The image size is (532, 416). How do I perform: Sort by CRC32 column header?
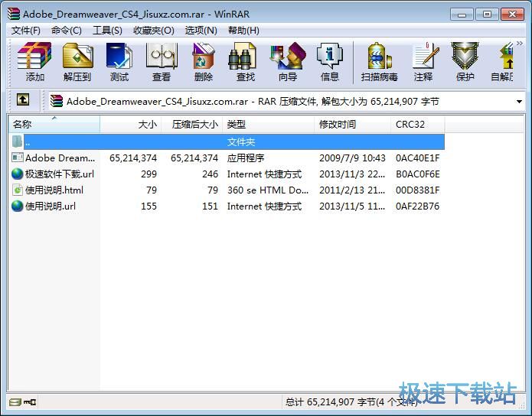(418, 124)
